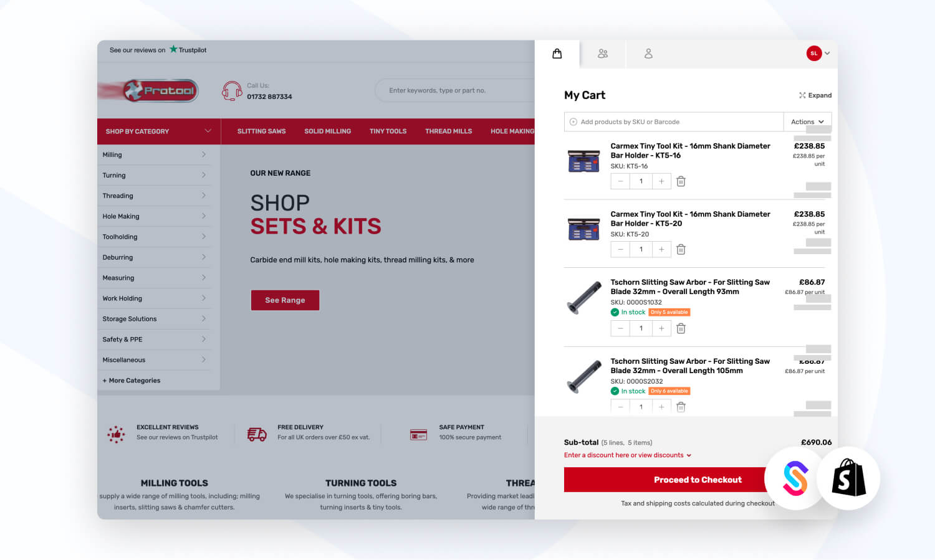This screenshot has width=935, height=560.
Task: Open the SL user avatar menu
Action: click(818, 54)
